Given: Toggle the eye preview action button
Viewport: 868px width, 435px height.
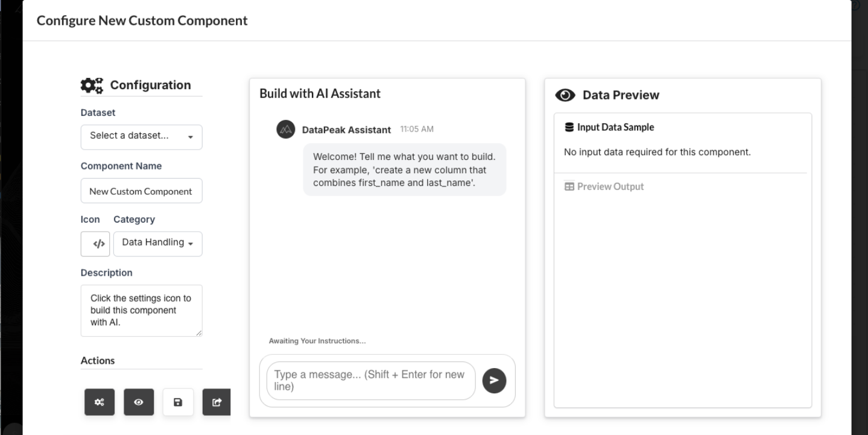Looking at the screenshot, I should point(138,402).
